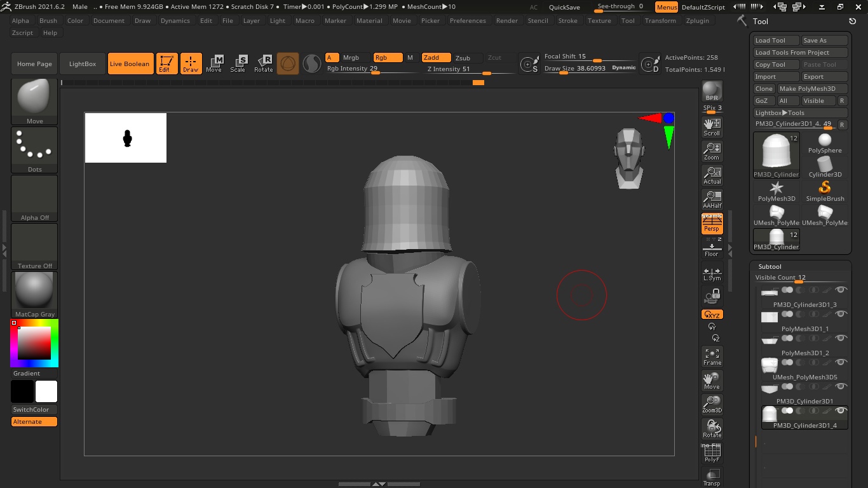This screenshot has height=488, width=868.
Task: Click the Actual size icon
Action: (712, 175)
